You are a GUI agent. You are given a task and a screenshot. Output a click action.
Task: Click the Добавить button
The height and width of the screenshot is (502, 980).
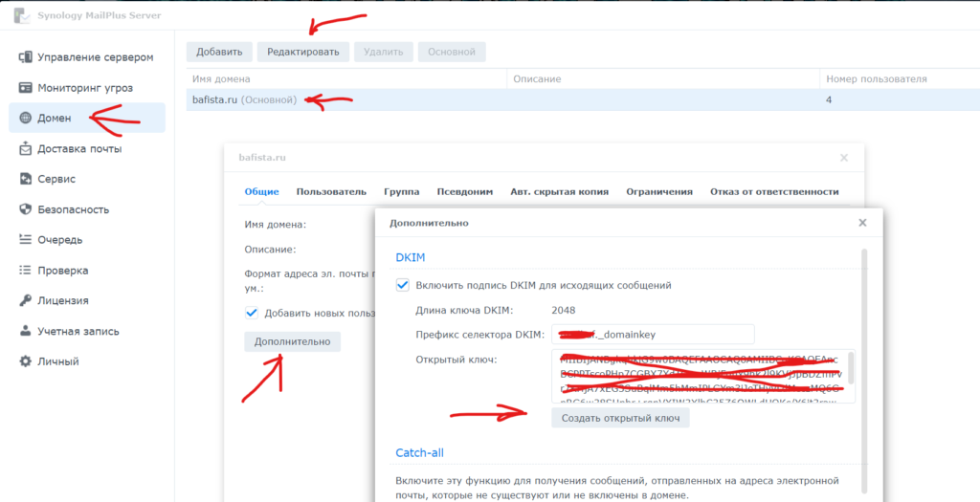[219, 52]
